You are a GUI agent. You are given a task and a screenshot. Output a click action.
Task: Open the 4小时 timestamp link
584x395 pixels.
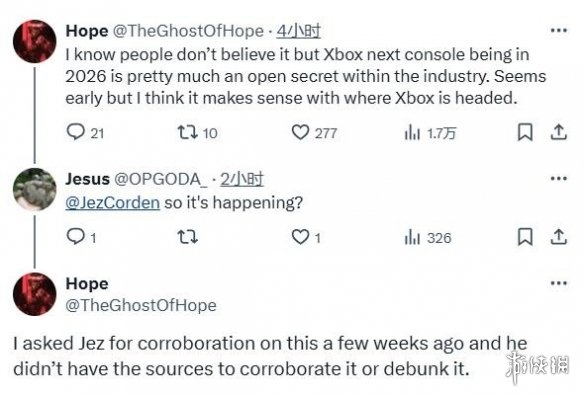(298, 31)
